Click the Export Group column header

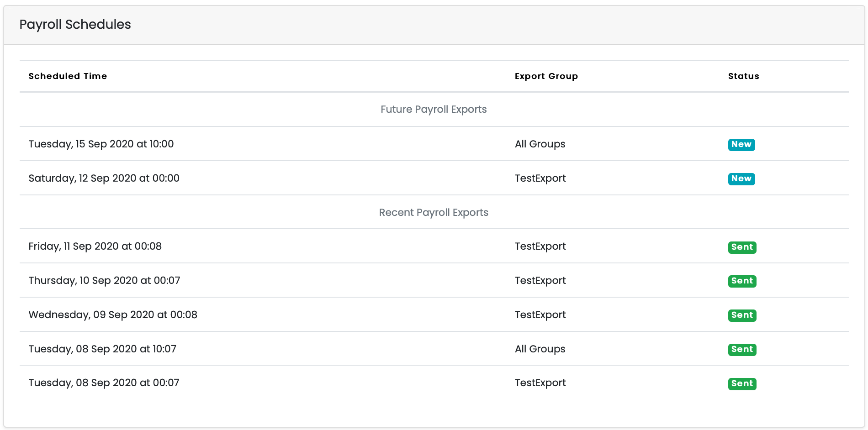546,76
